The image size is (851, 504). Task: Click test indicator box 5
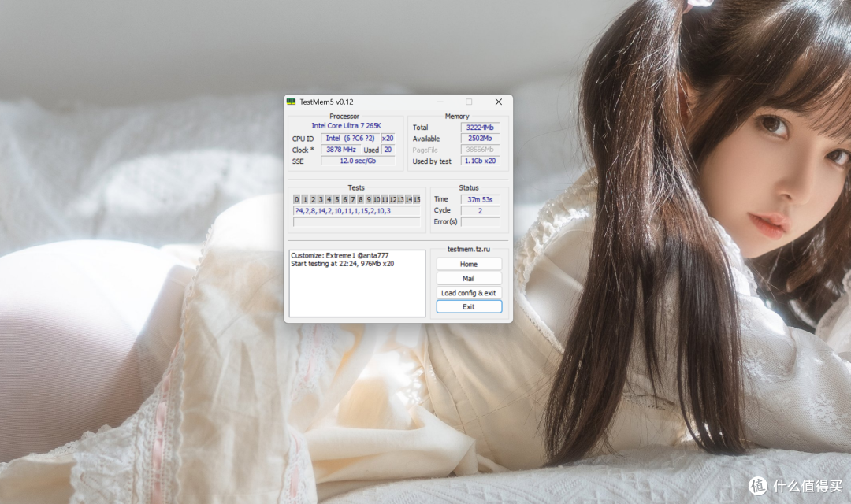tap(336, 200)
